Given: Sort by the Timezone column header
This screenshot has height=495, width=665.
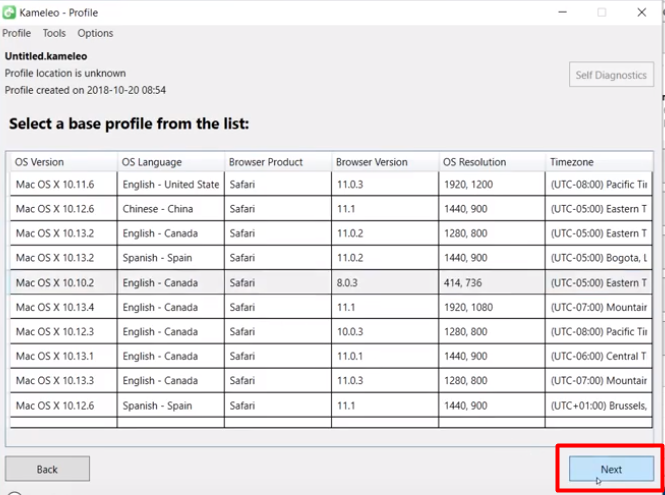Looking at the screenshot, I should 599,162.
